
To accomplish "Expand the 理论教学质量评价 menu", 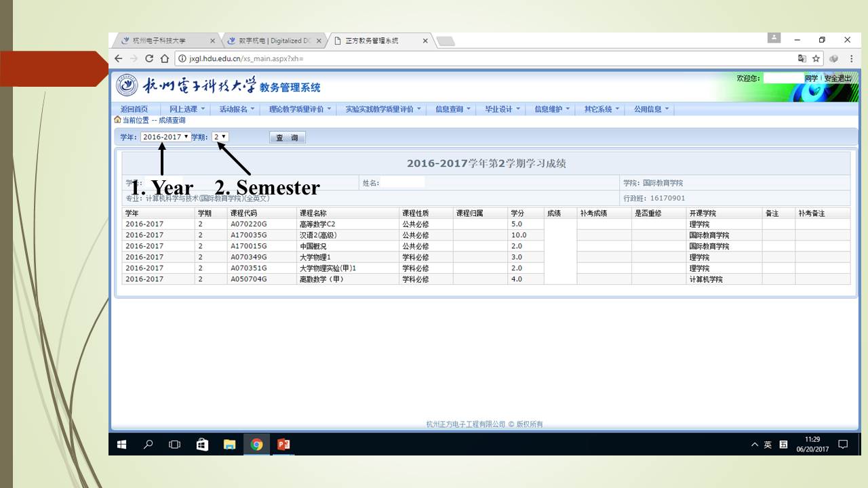I will 300,109.
